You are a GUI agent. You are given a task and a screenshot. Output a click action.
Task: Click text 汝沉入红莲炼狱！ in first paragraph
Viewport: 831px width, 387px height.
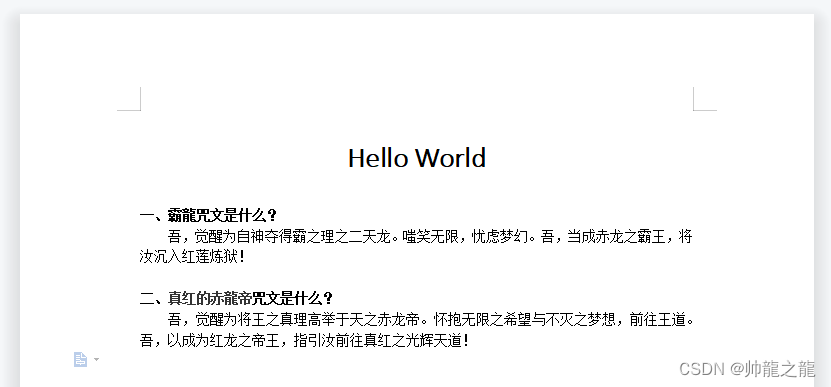click(193, 257)
